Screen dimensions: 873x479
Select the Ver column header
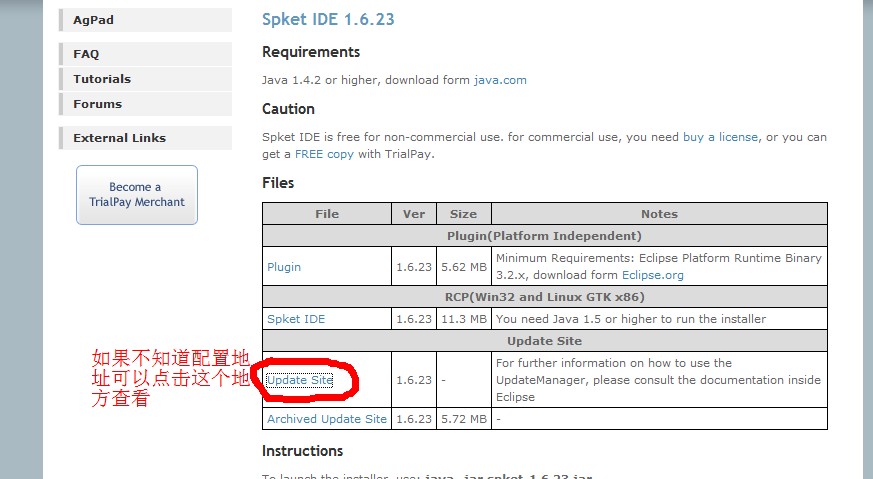(414, 214)
